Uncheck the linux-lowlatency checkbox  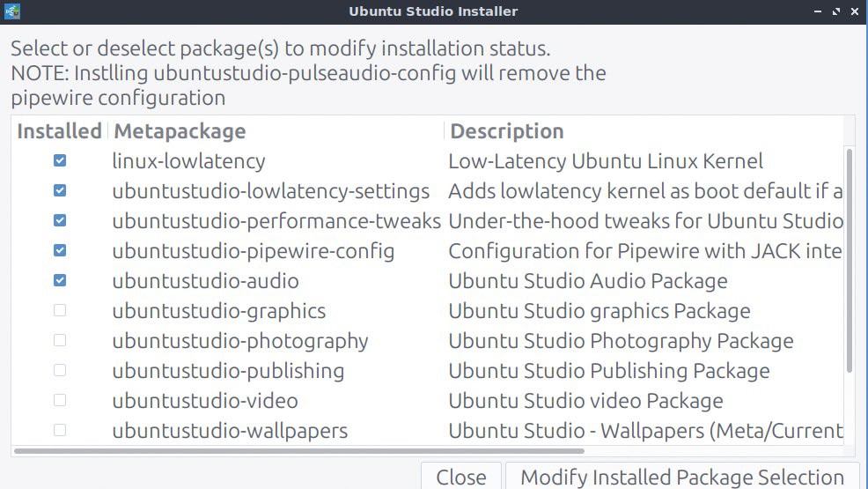[x=60, y=160]
